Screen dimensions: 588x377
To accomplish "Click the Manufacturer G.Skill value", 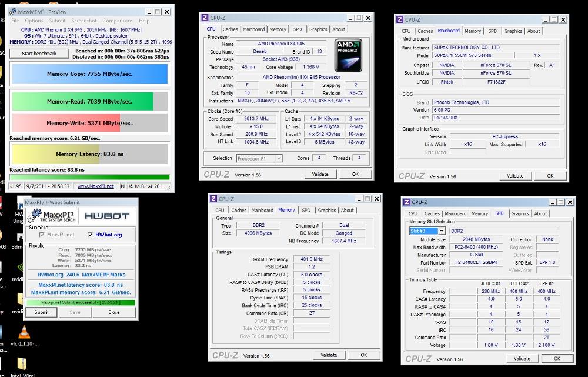I will click(x=476, y=255).
